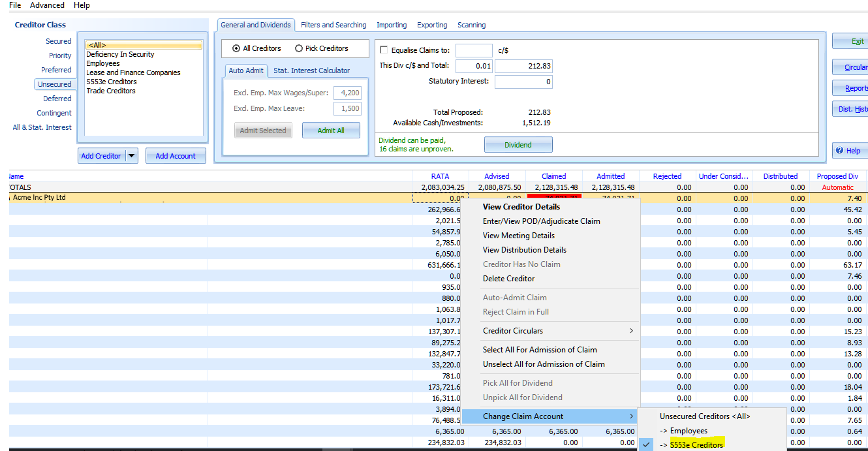This screenshot has height=451, width=868.
Task: Choose the Secured creditor class
Action: 58,41
